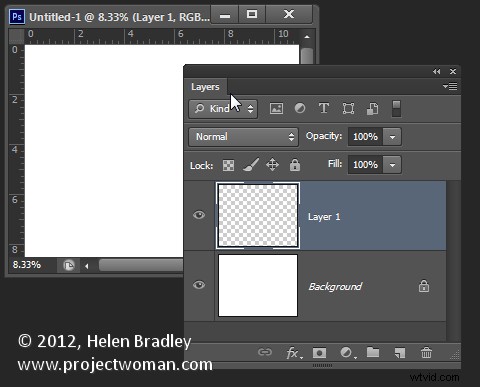Viewport: 480px width, 387px height.
Task: Delete layer with trash icon
Action: (426, 352)
